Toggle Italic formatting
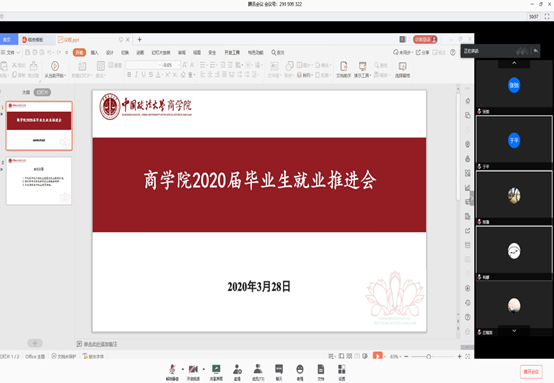This screenshot has width=554, height=383. click(136, 75)
